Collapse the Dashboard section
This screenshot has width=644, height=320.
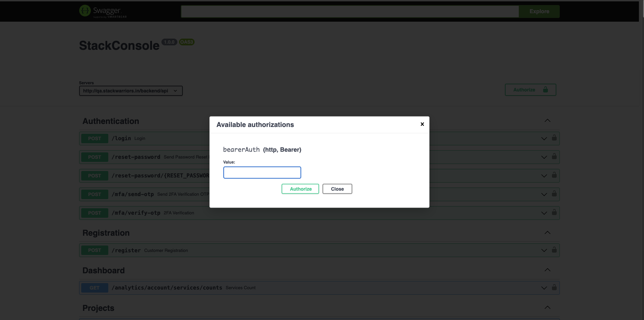pyautogui.click(x=547, y=270)
